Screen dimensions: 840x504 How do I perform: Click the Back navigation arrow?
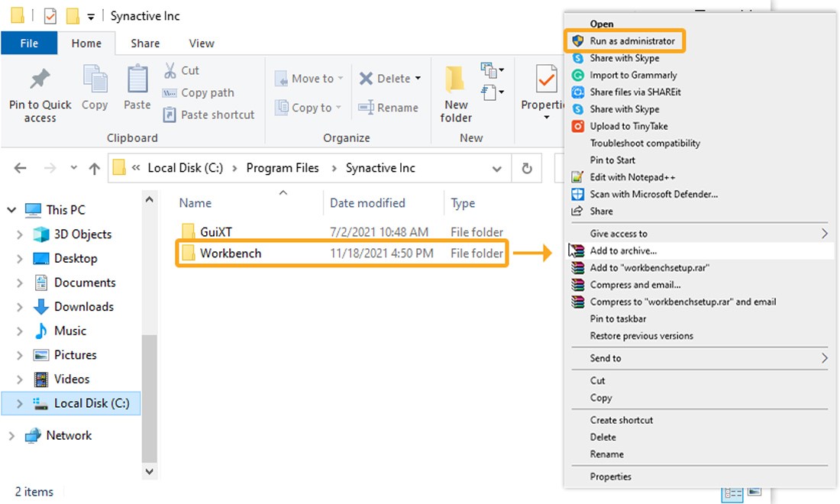(21, 168)
